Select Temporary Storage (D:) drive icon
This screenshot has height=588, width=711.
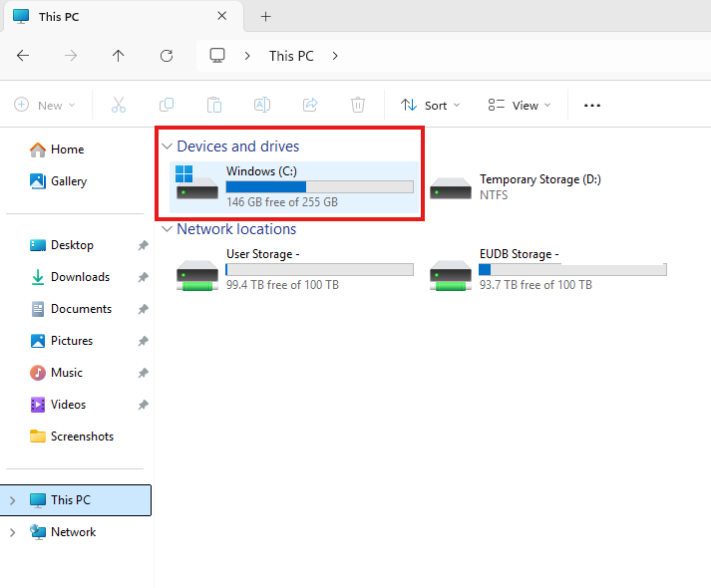[x=451, y=188]
